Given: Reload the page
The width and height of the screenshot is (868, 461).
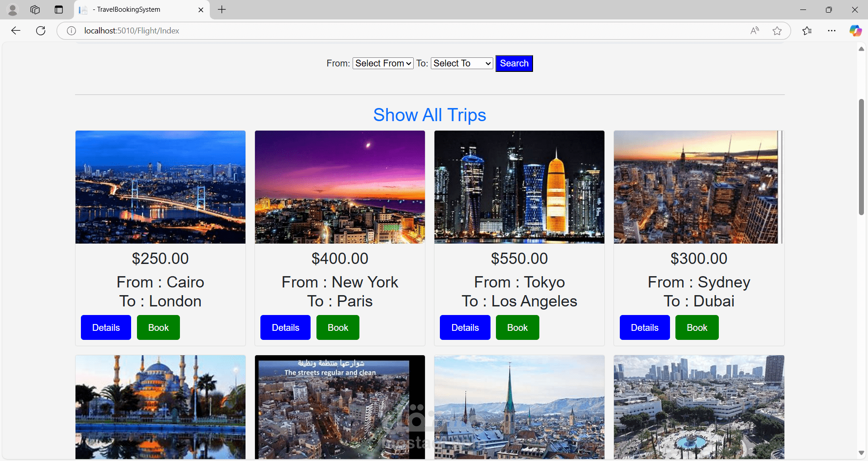Looking at the screenshot, I should point(41,31).
